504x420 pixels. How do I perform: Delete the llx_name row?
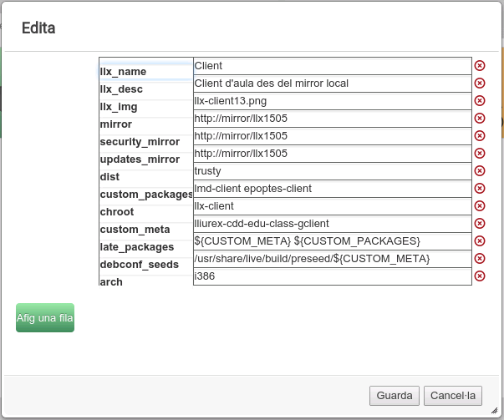480,66
